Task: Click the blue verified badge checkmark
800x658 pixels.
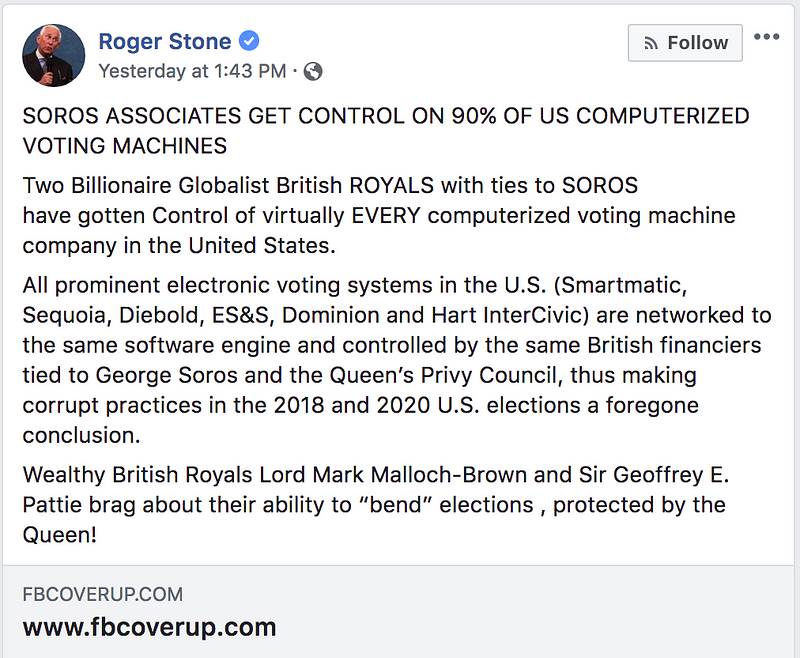Action: (249, 41)
